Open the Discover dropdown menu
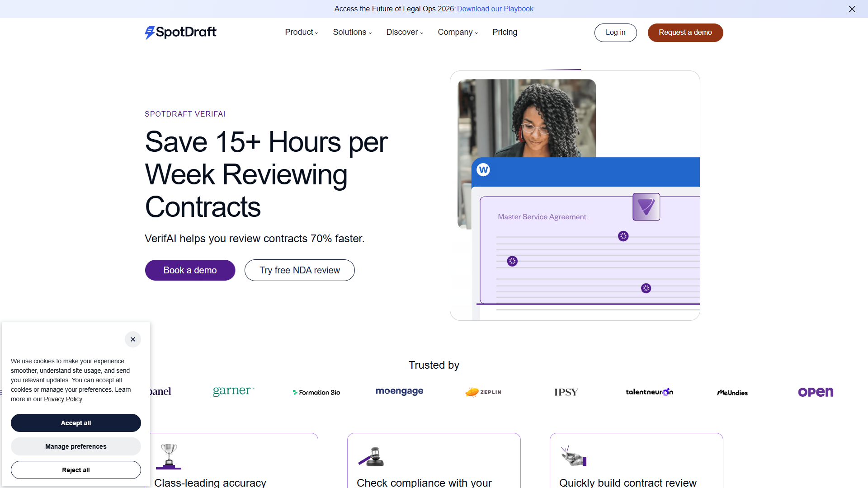The height and width of the screenshot is (488, 868). [x=405, y=32]
